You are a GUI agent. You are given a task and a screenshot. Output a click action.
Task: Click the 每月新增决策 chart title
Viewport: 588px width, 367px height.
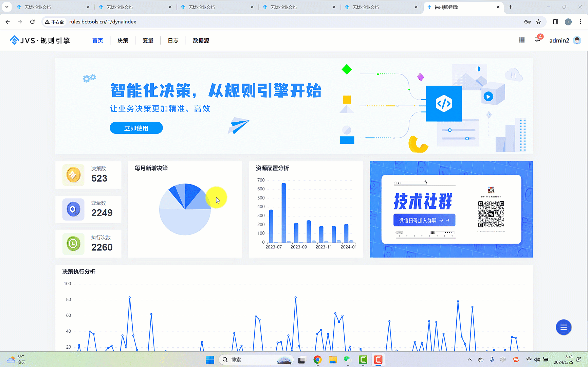[151, 168]
